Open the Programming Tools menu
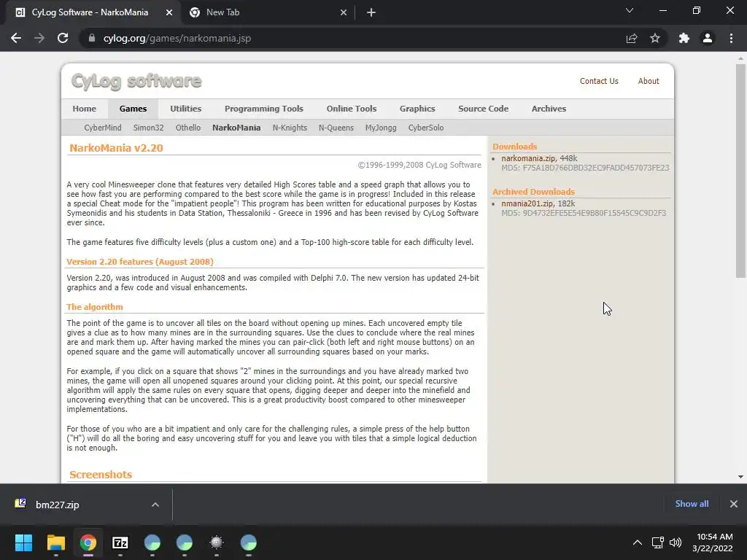This screenshot has width=747, height=560. (x=264, y=109)
